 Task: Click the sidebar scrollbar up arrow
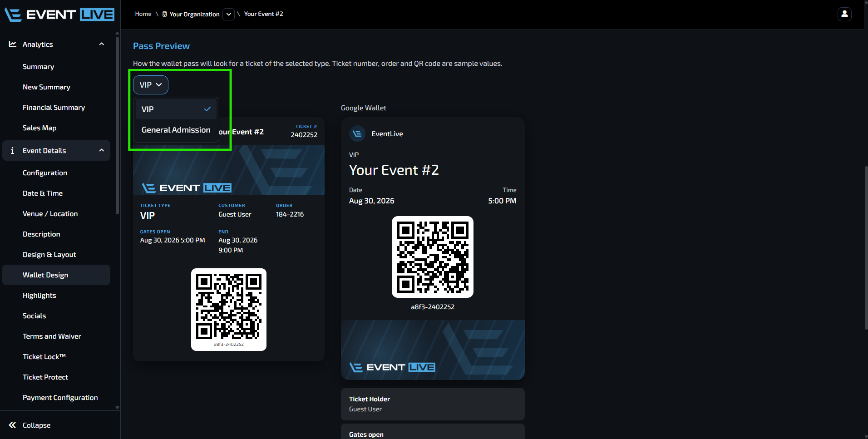point(117,33)
